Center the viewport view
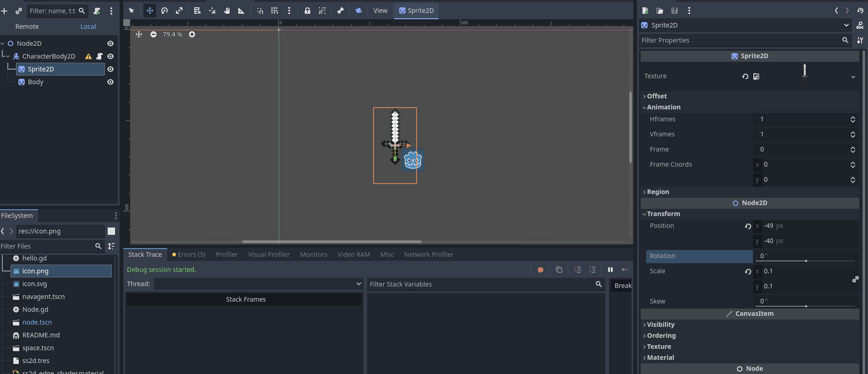The image size is (868, 374). click(139, 34)
